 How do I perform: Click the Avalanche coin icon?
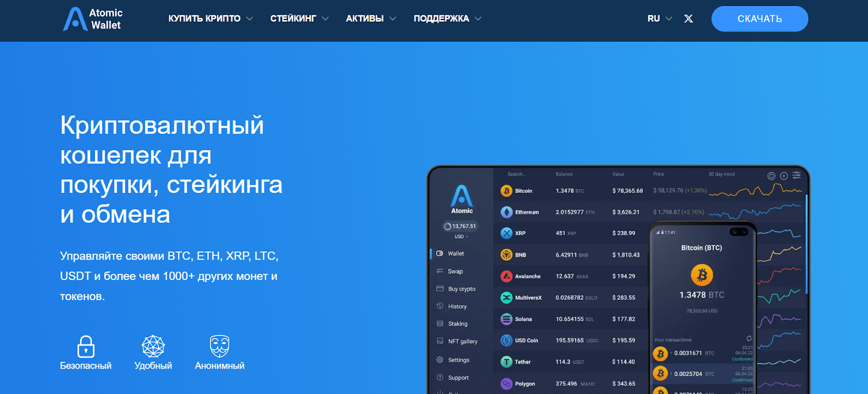pyautogui.click(x=506, y=276)
